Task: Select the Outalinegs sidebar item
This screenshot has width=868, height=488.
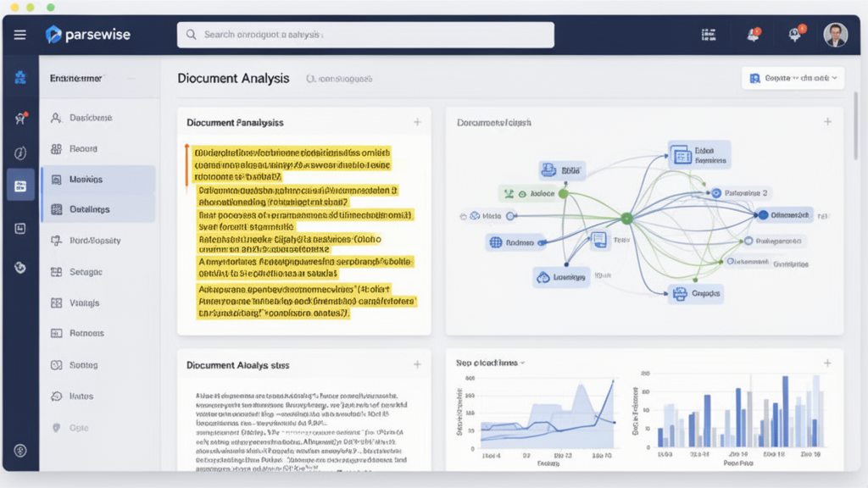Action: pos(98,209)
